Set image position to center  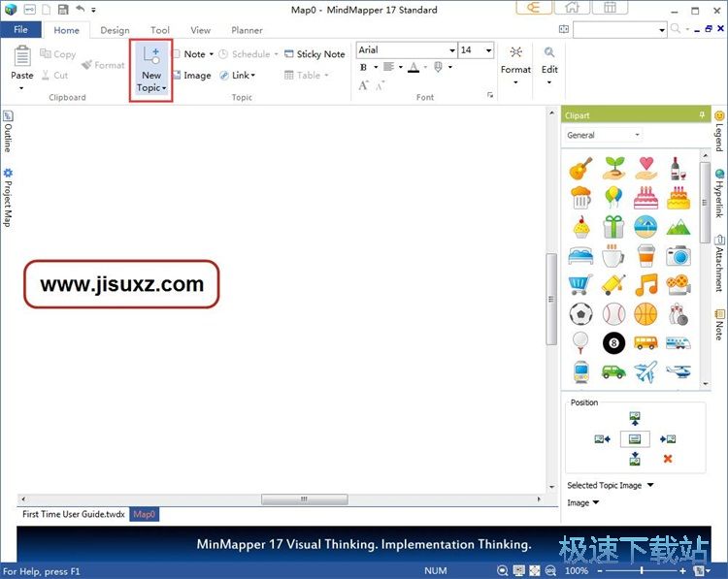[635, 439]
